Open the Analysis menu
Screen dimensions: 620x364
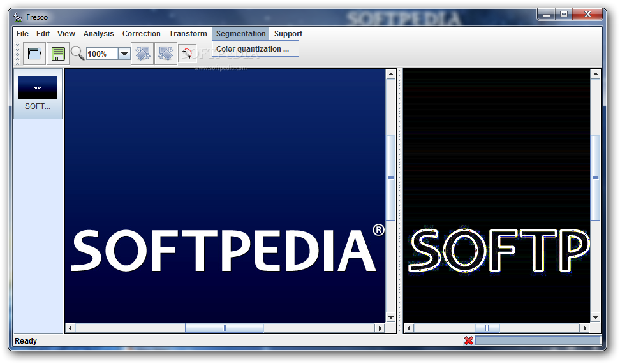98,34
